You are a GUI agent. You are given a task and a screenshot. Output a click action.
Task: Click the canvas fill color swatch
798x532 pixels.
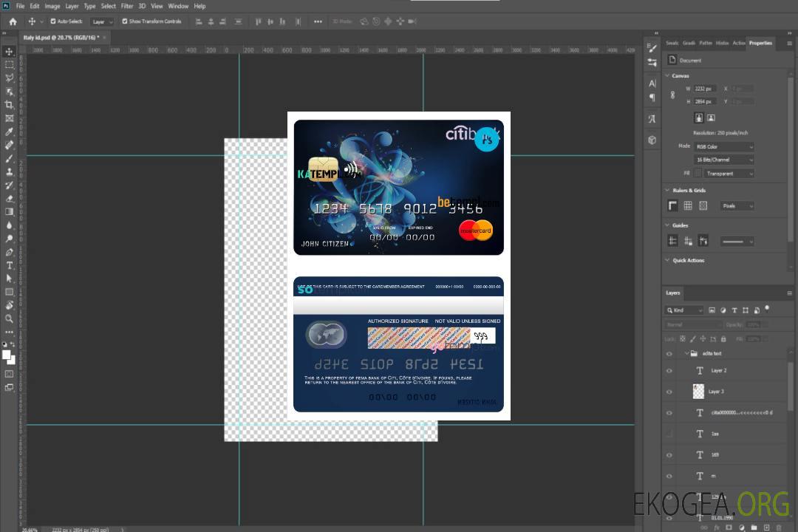(x=698, y=174)
